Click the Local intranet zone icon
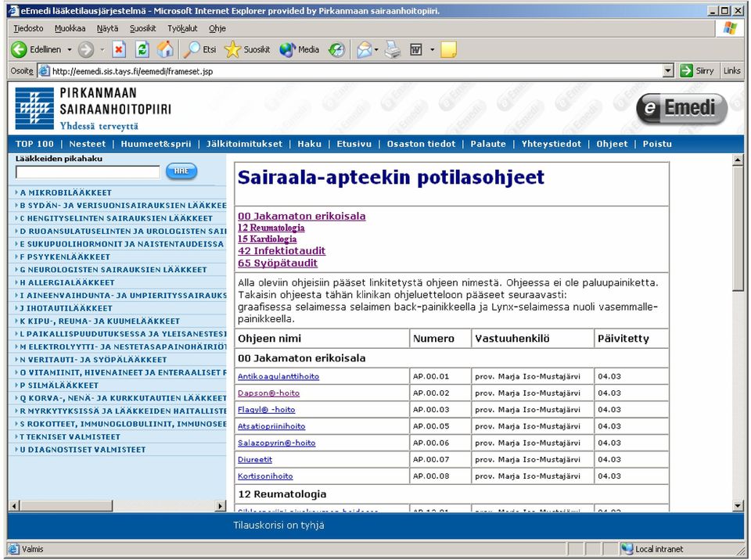The image size is (751, 560). pyautogui.click(x=627, y=549)
